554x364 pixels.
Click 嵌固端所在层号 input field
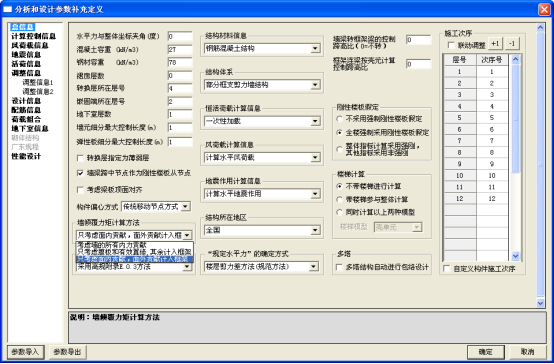[180, 102]
